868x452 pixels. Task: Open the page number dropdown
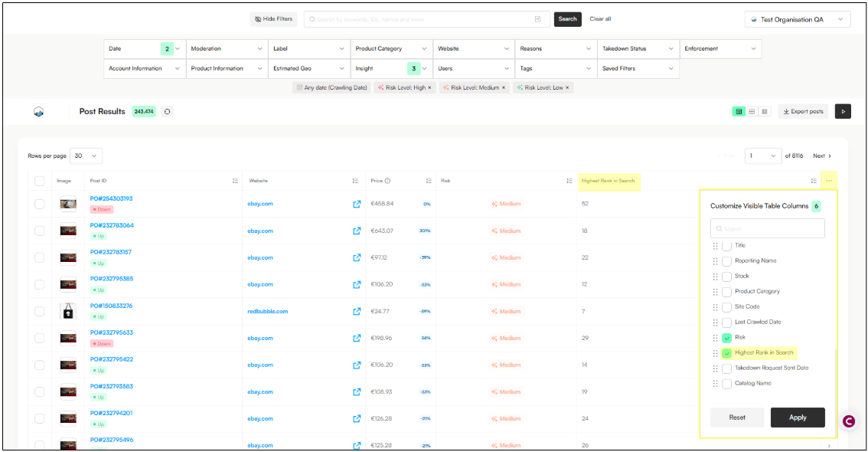click(763, 156)
